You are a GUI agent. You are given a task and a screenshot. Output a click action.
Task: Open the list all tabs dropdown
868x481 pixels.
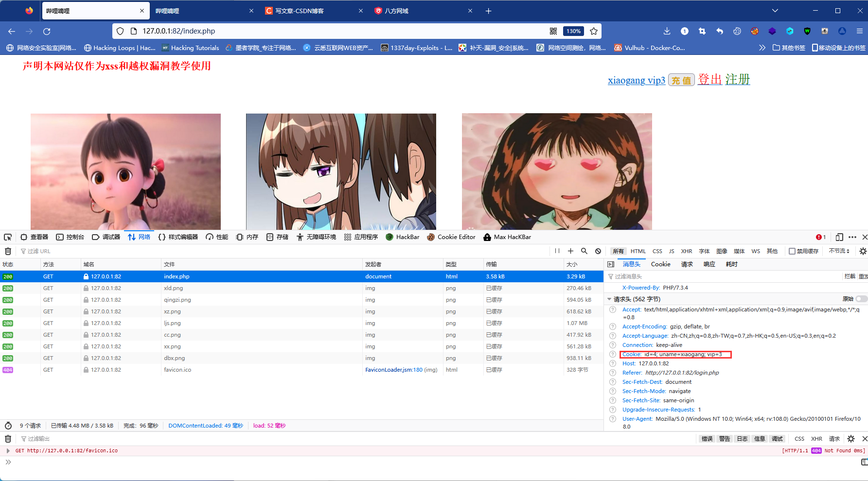point(775,11)
